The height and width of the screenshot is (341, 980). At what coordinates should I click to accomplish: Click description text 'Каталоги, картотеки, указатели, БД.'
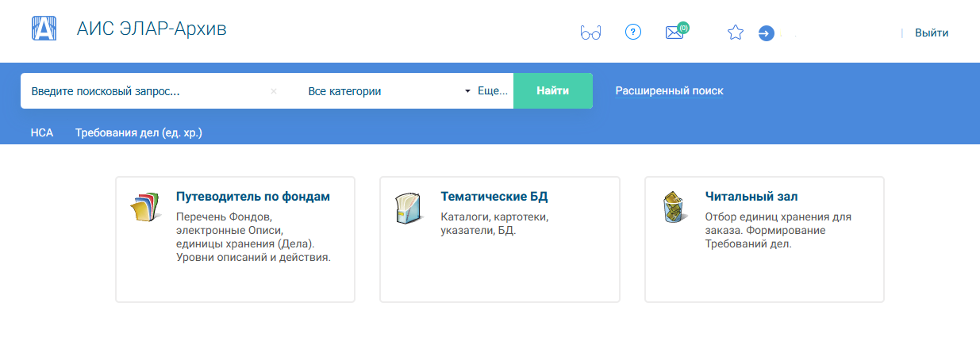coord(494,224)
